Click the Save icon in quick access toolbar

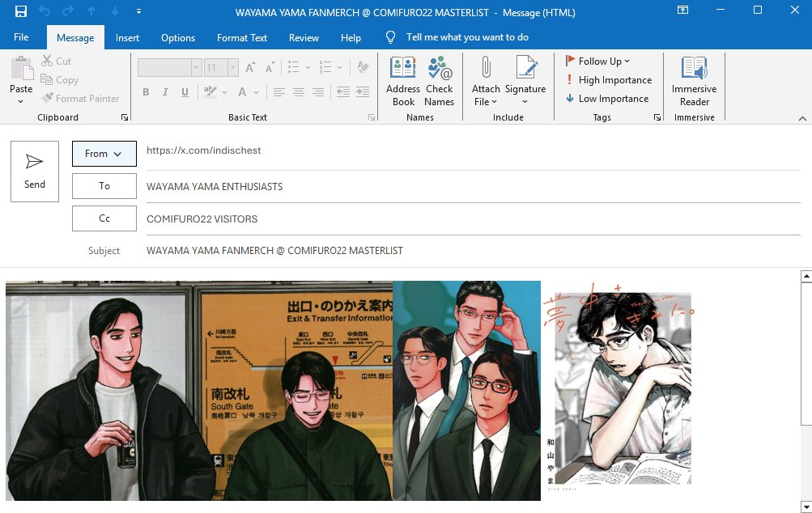click(21, 11)
